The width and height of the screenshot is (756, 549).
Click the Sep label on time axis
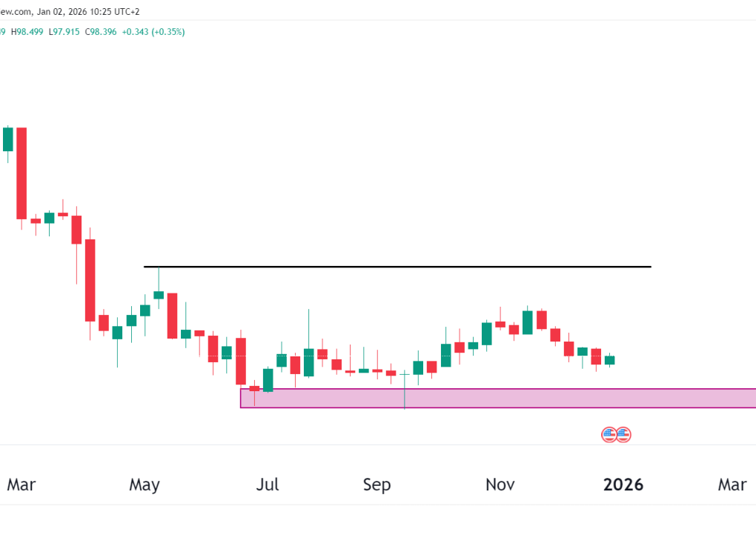point(377,485)
